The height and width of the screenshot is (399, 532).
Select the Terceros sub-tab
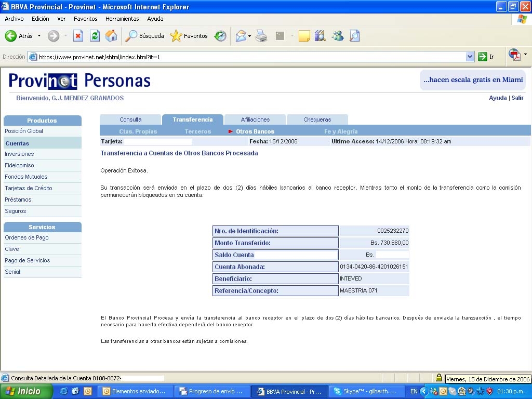coord(198,131)
